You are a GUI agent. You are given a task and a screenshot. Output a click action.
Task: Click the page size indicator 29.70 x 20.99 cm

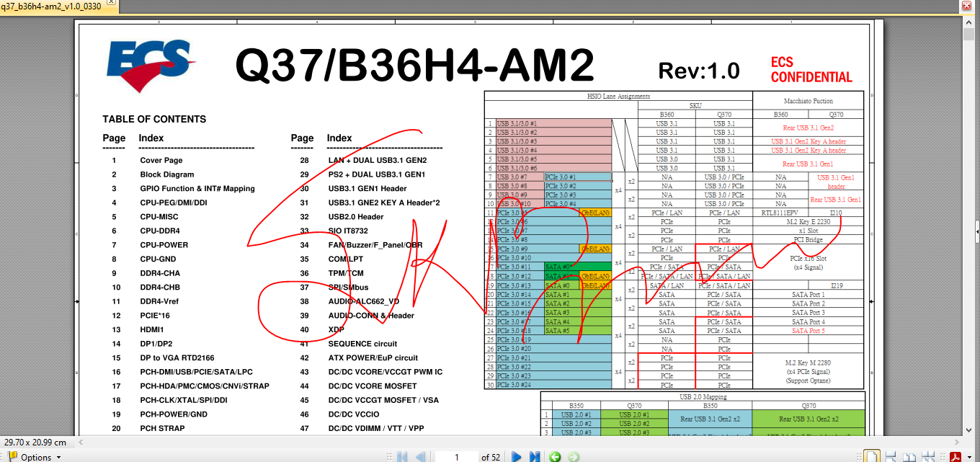[x=35, y=442]
